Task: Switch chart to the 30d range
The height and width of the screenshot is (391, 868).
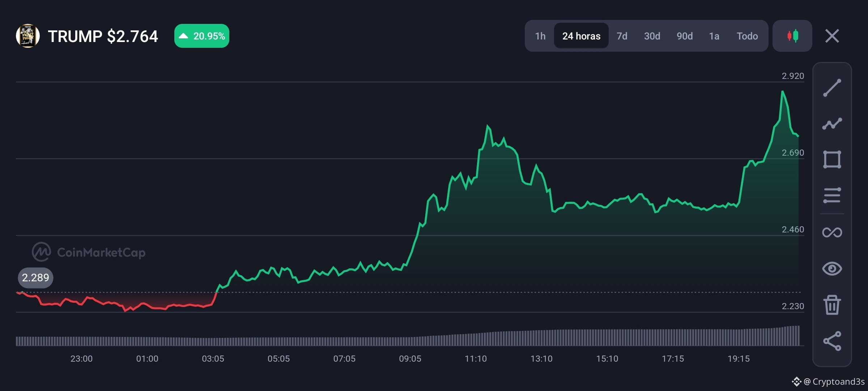Action: [652, 36]
